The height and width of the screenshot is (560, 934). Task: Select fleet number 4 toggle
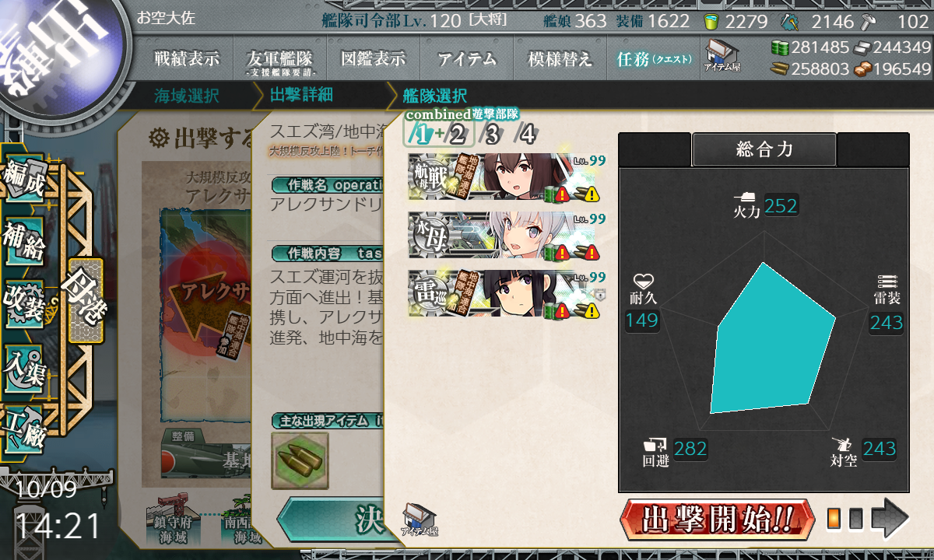(527, 135)
